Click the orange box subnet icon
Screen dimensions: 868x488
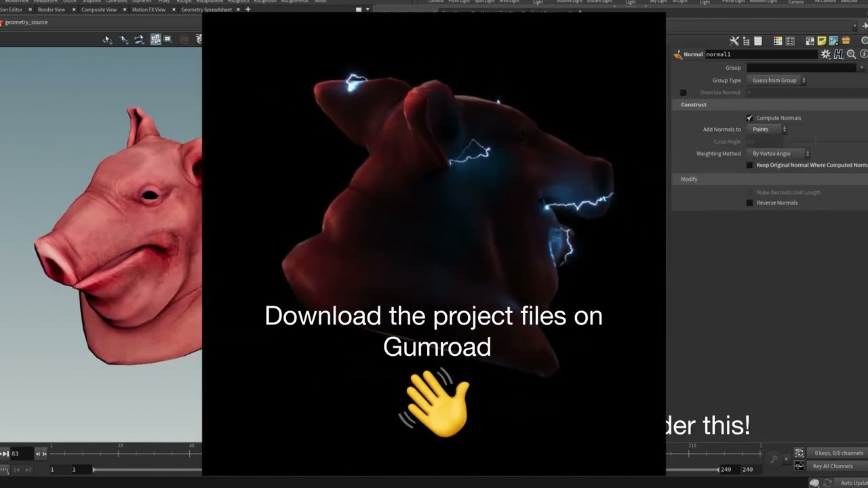pos(846,41)
